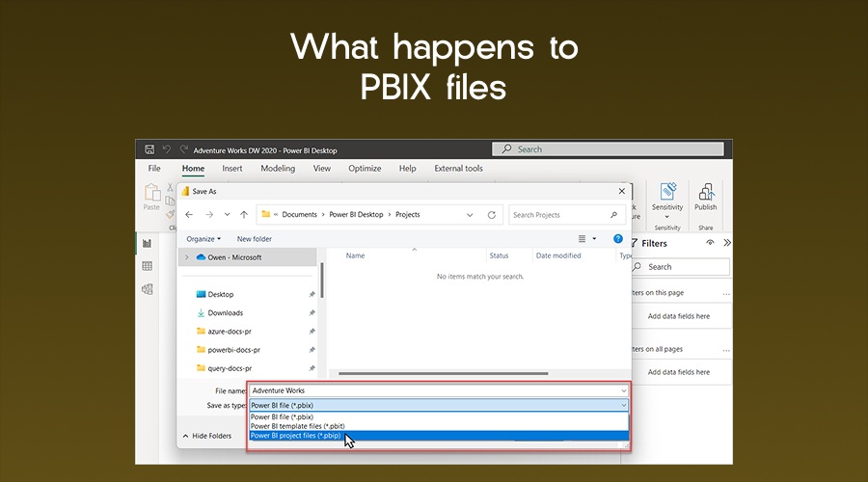This screenshot has width=868, height=482.
Task: Click the Power BI title bar Search box
Action: (608, 149)
